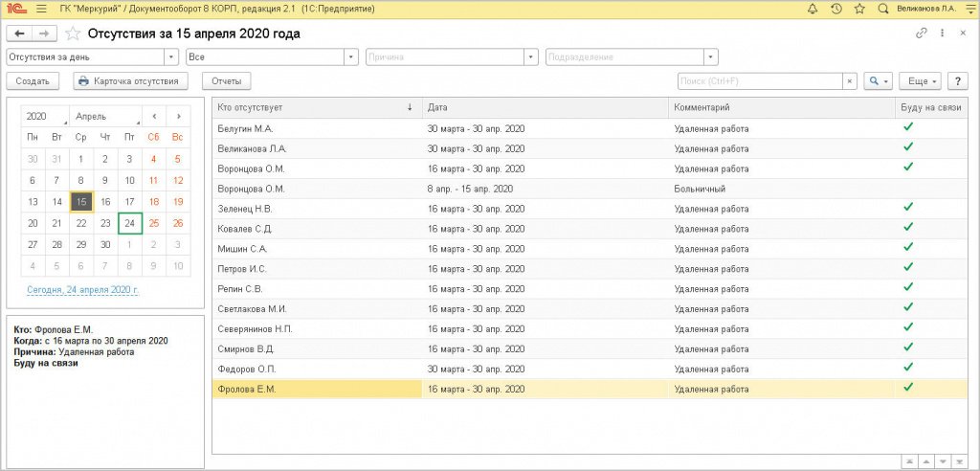Viewport: 980px width, 471px height.
Task: Expand the Подразделение dropdown arrow
Action: 712,57
